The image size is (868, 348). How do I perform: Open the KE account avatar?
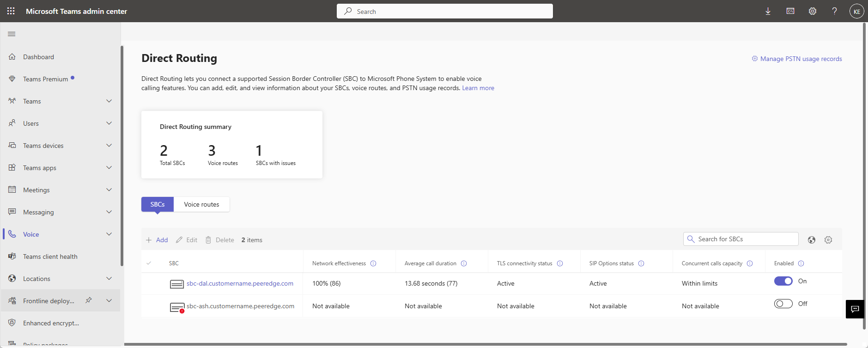pyautogui.click(x=856, y=11)
